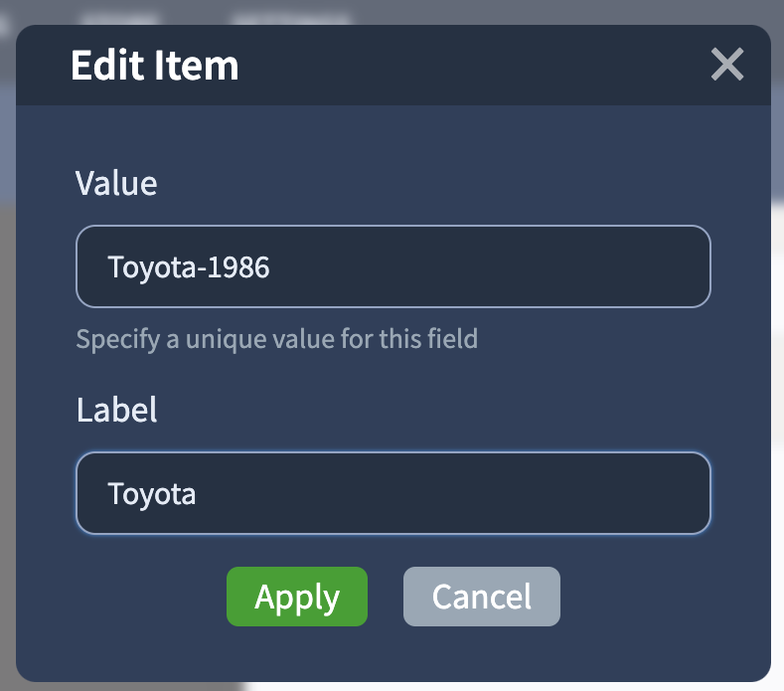Focus the Label input field
The image size is (784, 691).
click(x=393, y=493)
